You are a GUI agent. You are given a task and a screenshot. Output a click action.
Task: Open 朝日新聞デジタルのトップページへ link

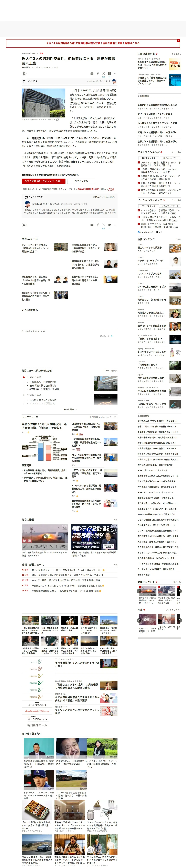103,417
